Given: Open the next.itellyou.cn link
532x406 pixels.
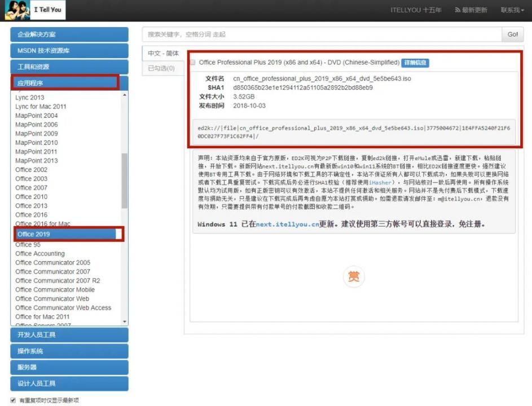Looking at the screenshot, I should tap(287, 224).
